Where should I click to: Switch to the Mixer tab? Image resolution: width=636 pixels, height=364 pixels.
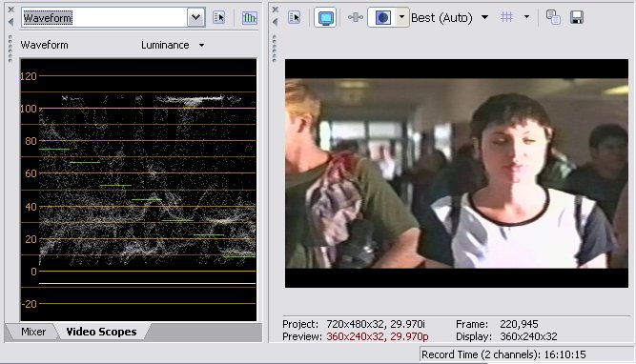tap(33, 332)
